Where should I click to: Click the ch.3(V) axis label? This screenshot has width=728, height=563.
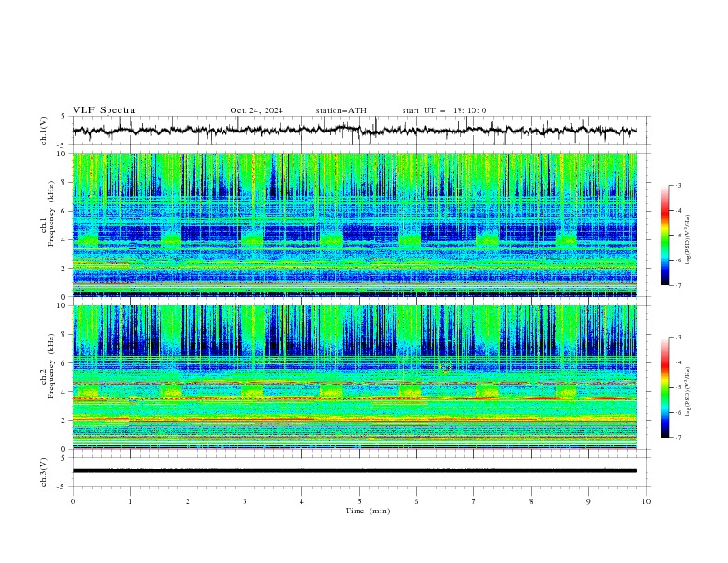pyautogui.click(x=44, y=472)
